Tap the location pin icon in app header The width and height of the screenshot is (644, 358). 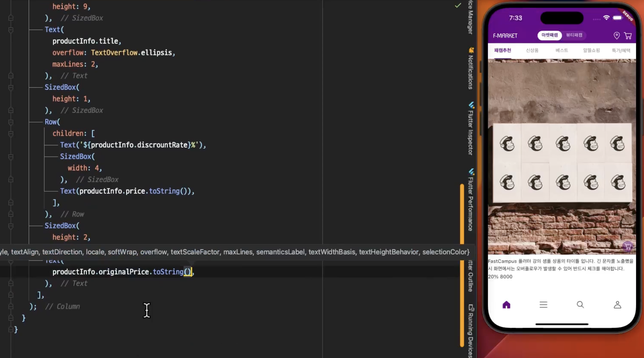pyautogui.click(x=616, y=35)
